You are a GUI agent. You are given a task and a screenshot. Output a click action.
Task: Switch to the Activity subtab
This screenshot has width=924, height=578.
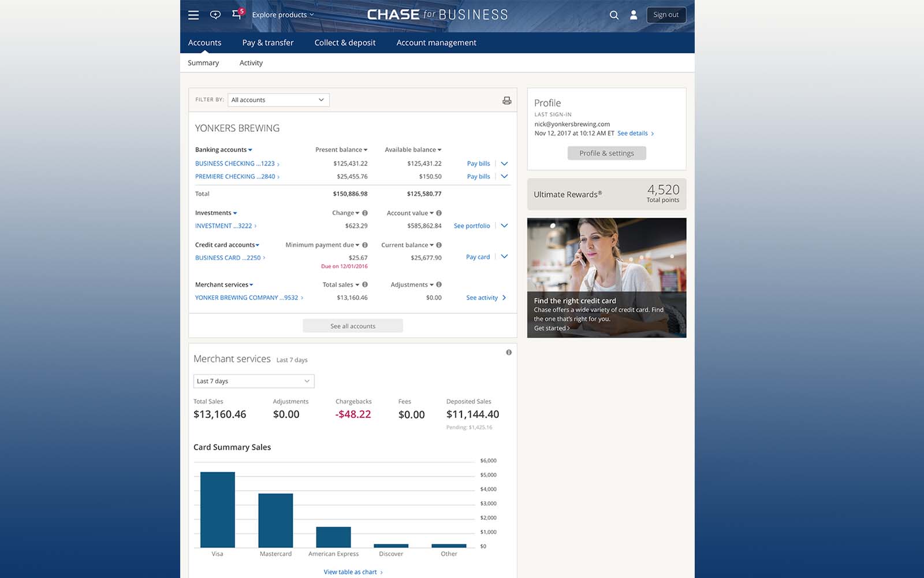(x=251, y=63)
